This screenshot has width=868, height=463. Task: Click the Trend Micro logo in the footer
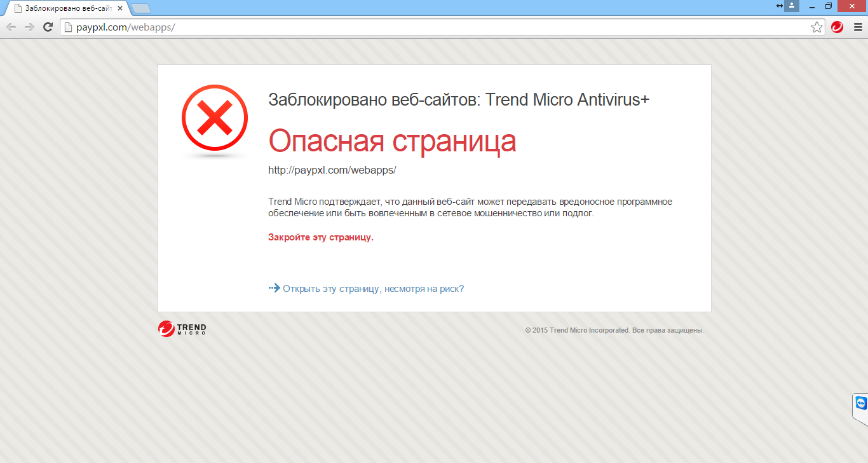click(182, 329)
